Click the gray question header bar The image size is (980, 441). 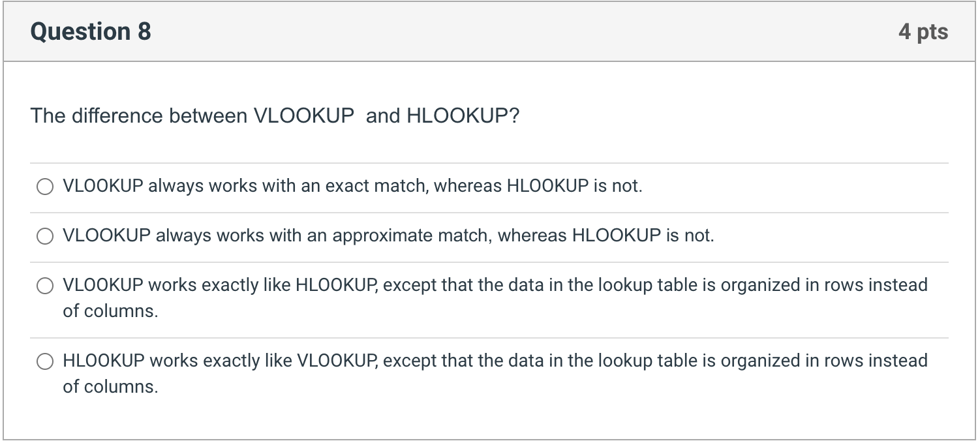coord(489,31)
